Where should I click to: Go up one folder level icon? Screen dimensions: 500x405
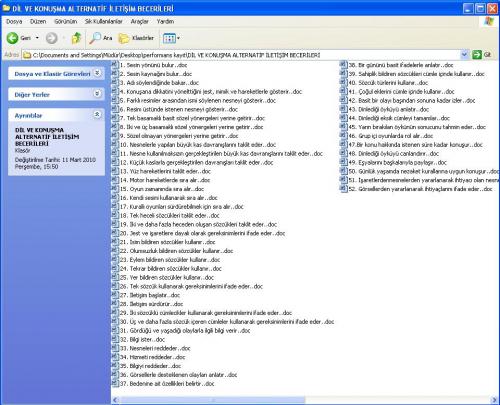(76, 38)
